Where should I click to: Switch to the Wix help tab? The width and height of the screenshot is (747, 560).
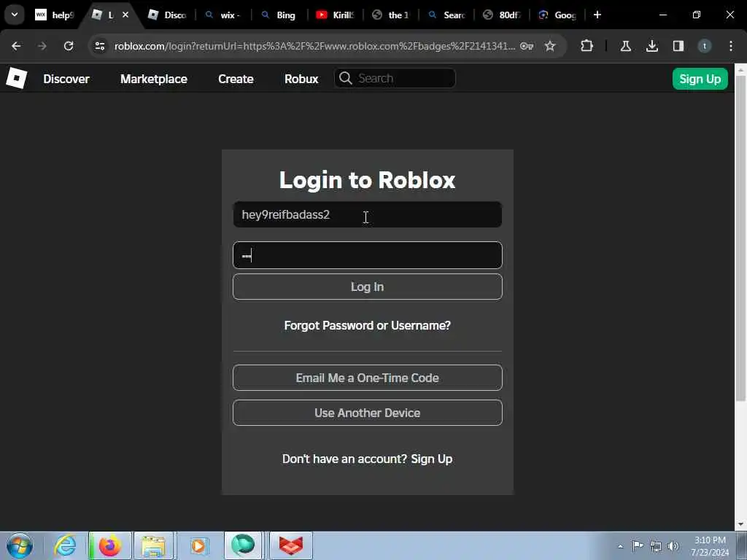tap(55, 15)
